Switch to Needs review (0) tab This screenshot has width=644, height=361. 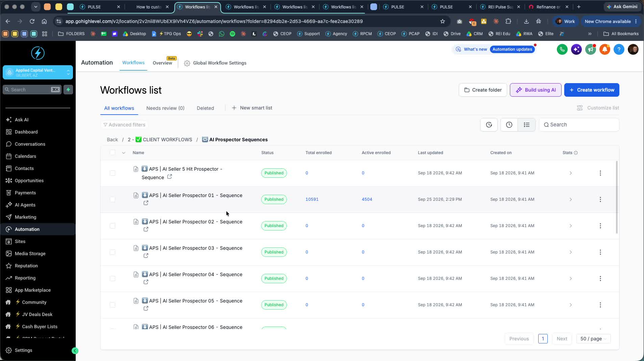pos(165,108)
